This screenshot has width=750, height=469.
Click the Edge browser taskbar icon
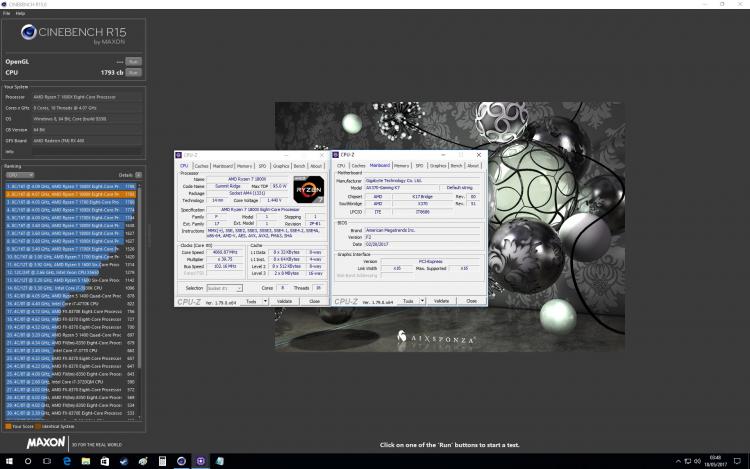pyautogui.click(x=66, y=461)
